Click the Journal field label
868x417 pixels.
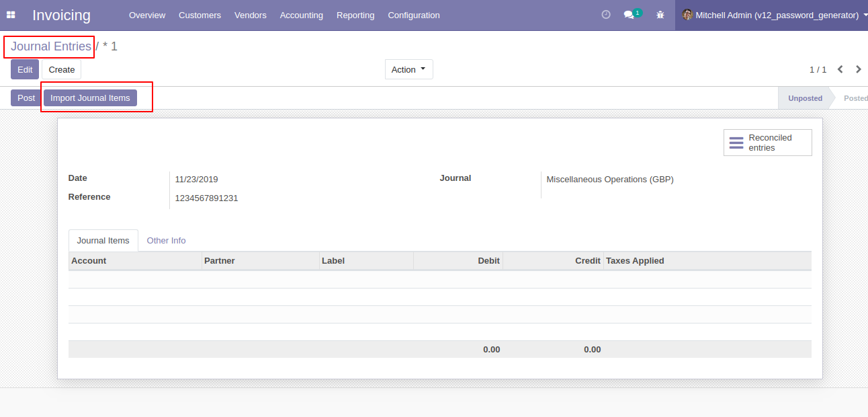click(455, 178)
